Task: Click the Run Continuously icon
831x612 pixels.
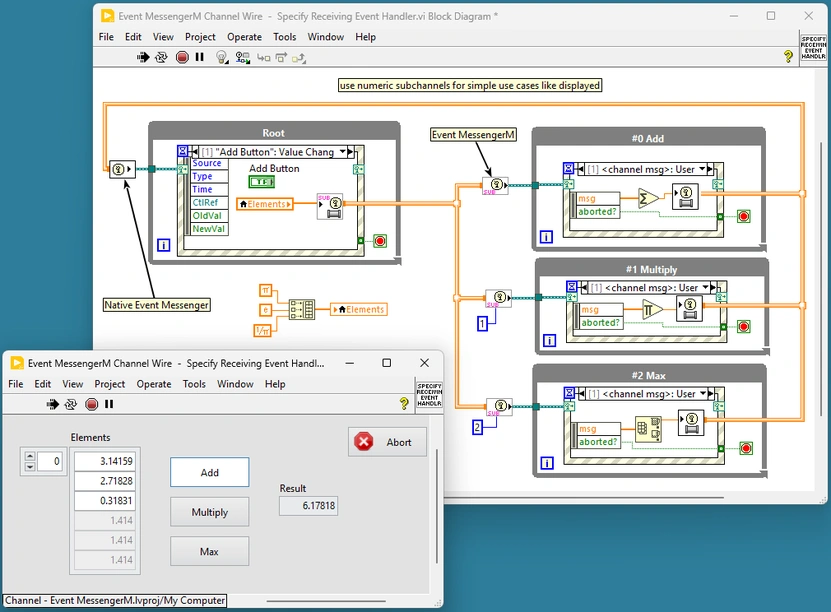Action: tap(161, 57)
